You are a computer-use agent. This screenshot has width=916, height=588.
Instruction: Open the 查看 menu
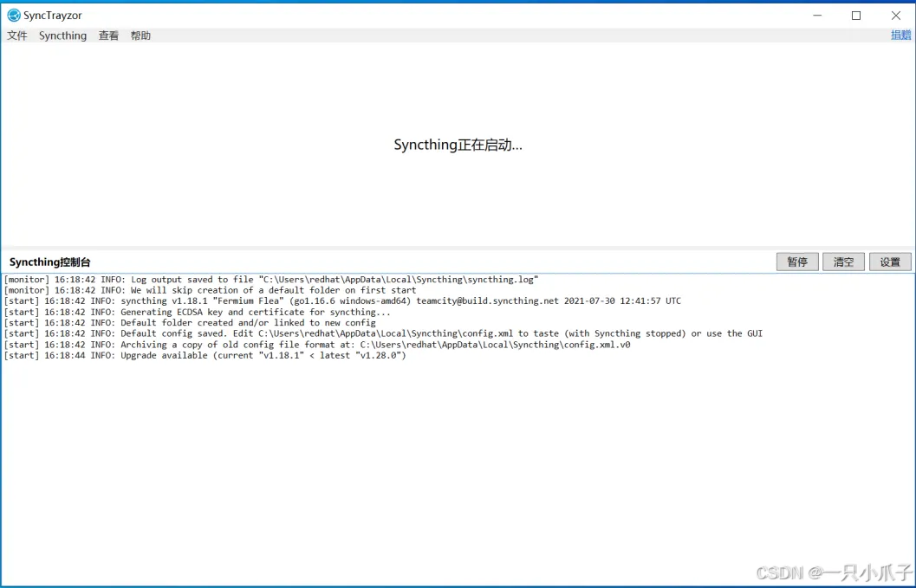point(108,36)
